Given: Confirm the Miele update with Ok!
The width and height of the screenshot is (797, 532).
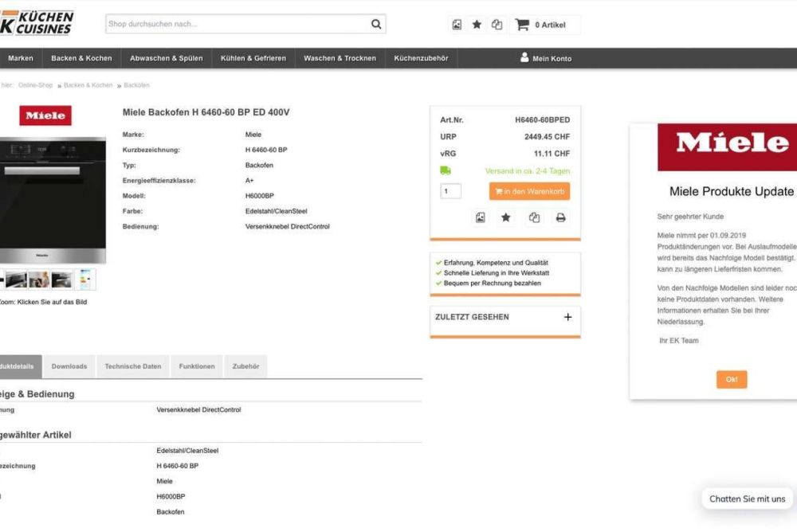Looking at the screenshot, I should 732,380.
